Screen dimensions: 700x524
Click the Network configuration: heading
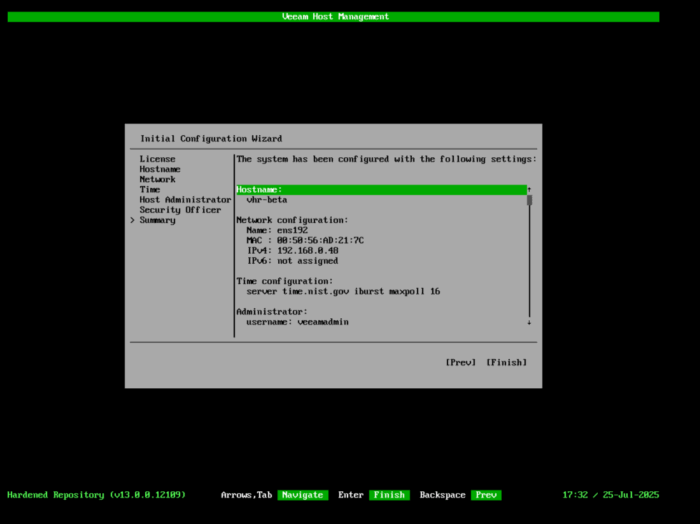(x=292, y=220)
